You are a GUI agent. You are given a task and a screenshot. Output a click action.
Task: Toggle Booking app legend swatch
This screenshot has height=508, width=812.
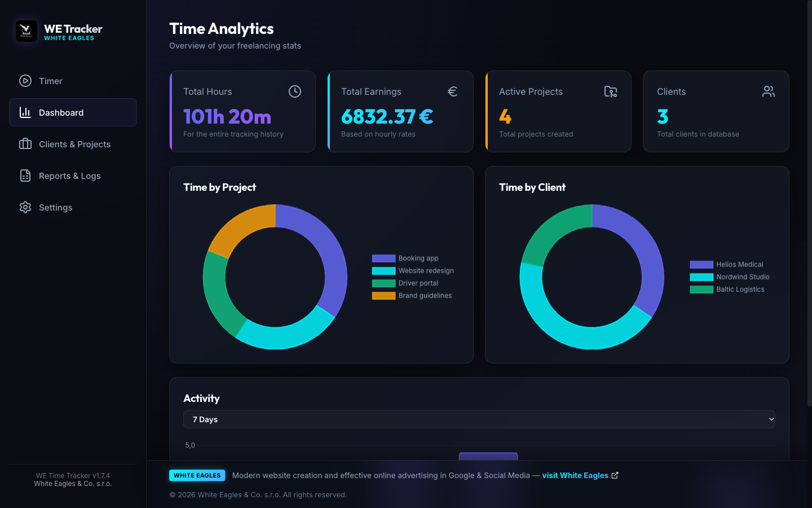point(383,259)
